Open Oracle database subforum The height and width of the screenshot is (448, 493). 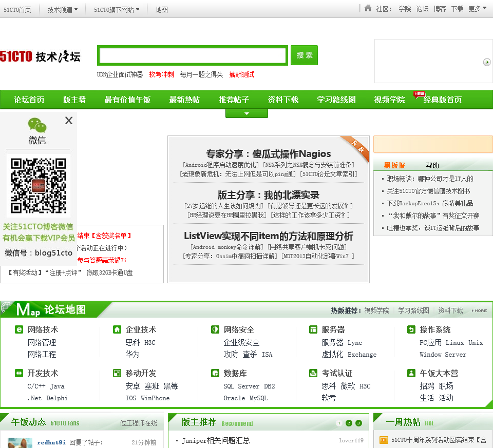[x=234, y=398]
